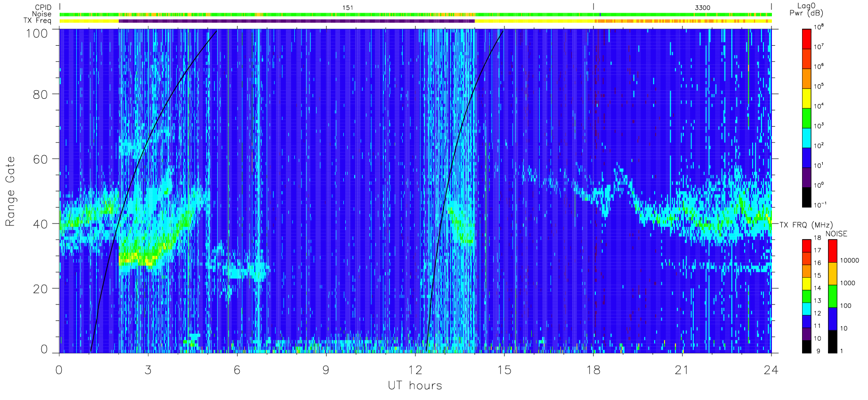Click the 14 label on the TX FRQ scale

click(x=817, y=288)
